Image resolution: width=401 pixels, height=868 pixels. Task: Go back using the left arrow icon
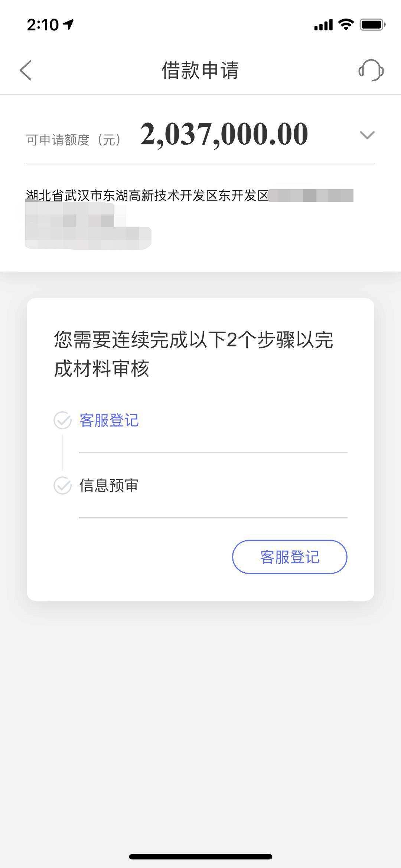pos(26,70)
